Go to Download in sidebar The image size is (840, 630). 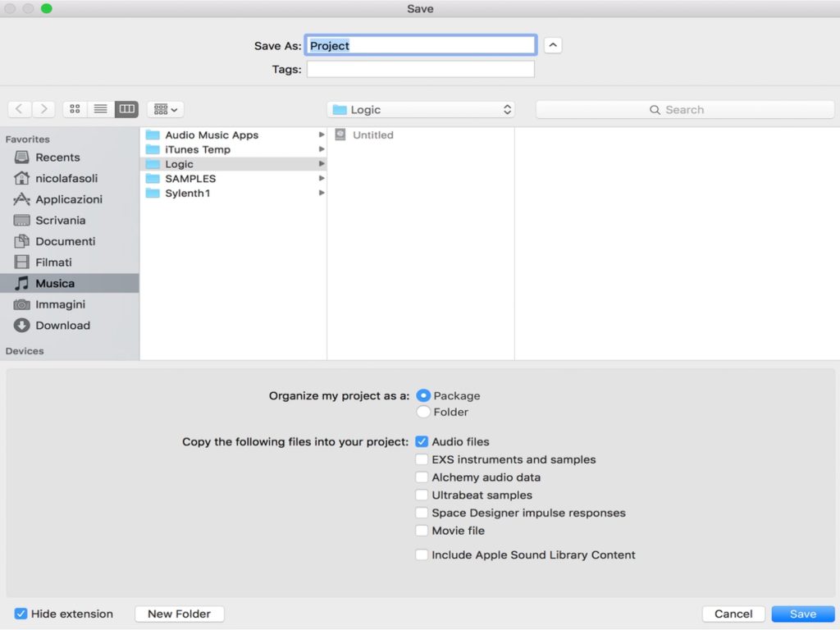(62, 326)
